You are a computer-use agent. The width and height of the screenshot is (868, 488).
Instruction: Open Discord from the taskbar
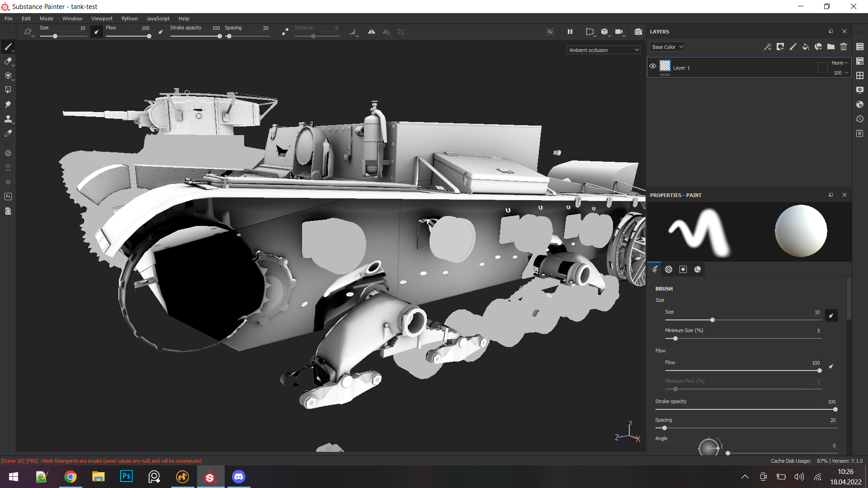pyautogui.click(x=238, y=477)
